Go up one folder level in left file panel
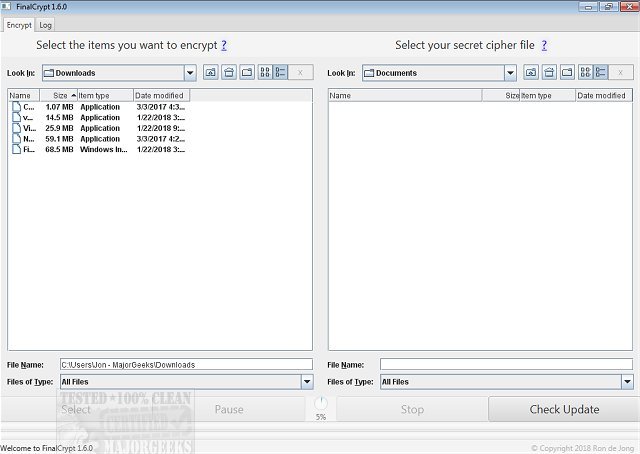Image resolution: width=640 pixels, height=454 pixels. click(210, 73)
